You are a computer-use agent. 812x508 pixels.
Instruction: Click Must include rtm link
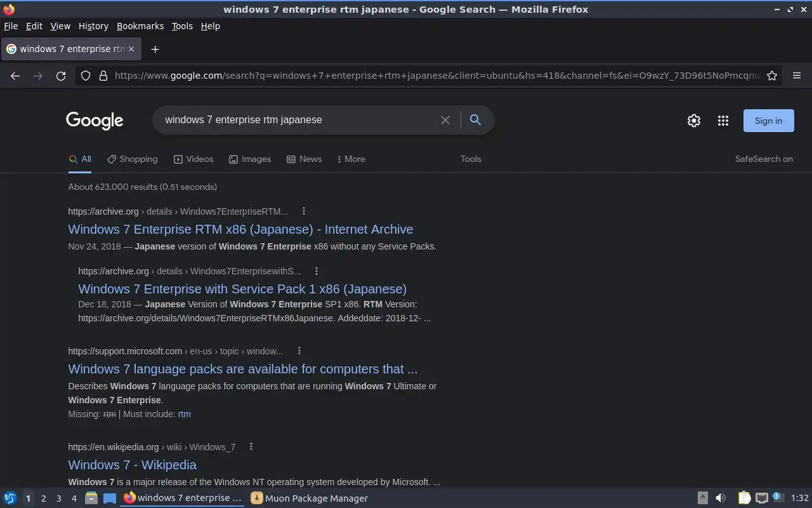pyautogui.click(x=184, y=414)
